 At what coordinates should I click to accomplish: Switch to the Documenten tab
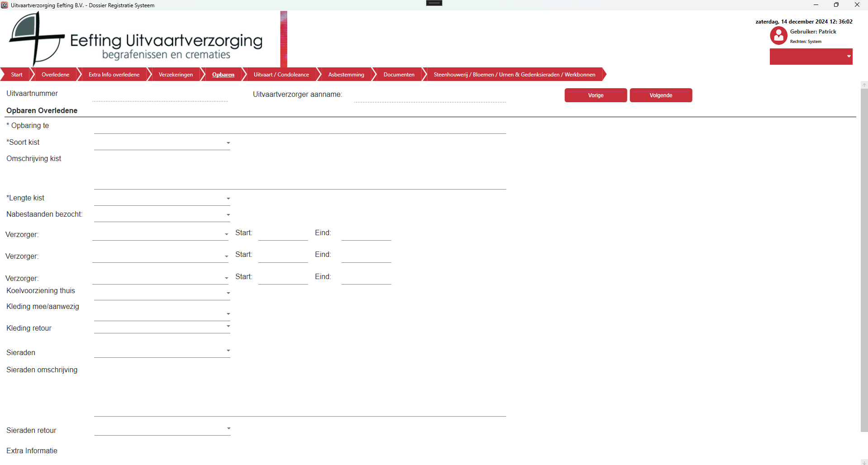[x=398, y=75]
